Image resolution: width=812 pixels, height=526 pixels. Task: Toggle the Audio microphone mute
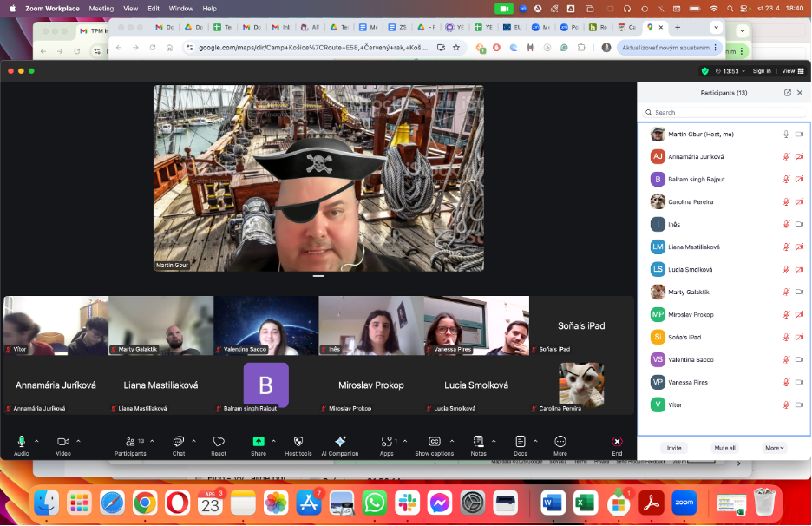tap(21, 442)
